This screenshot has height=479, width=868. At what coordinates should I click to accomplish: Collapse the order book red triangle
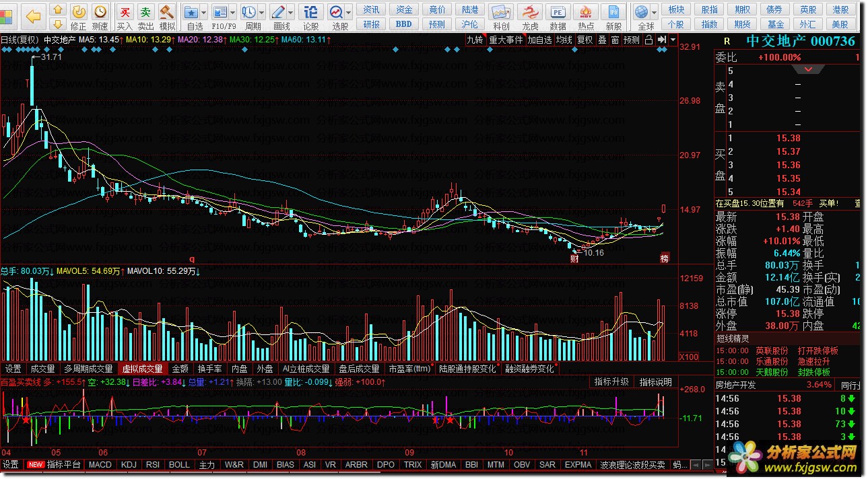tap(809, 70)
